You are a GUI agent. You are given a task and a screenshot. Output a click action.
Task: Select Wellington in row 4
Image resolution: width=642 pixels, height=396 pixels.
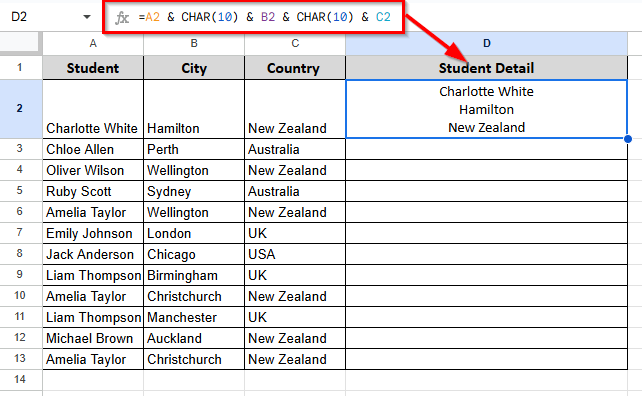coord(194,170)
